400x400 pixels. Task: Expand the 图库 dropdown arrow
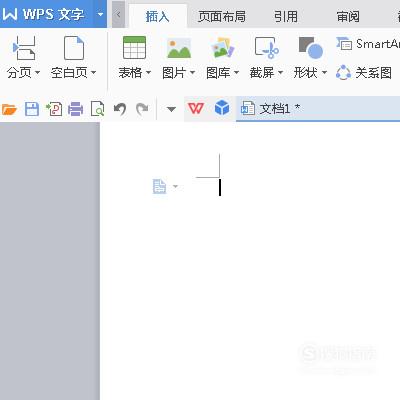tap(236, 72)
